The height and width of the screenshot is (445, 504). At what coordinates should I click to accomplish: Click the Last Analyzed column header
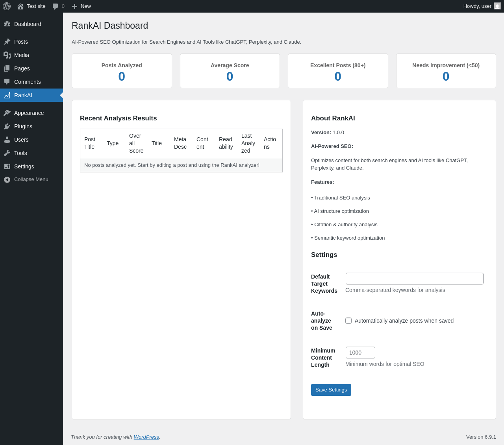pyautogui.click(x=248, y=143)
